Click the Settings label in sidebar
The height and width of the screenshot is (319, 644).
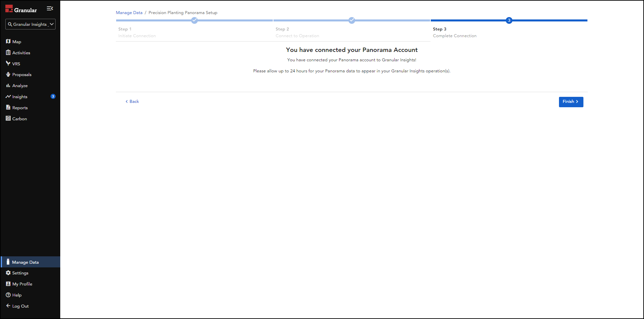point(20,273)
